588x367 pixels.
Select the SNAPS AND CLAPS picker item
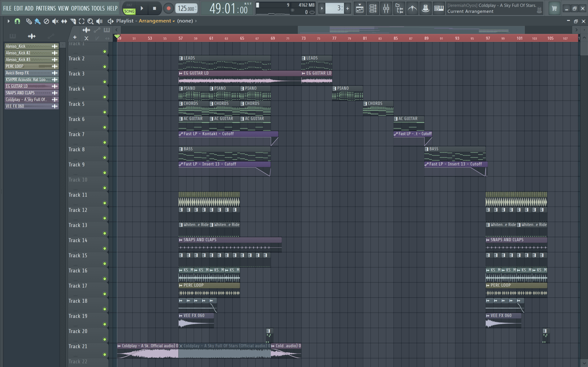tap(31, 93)
